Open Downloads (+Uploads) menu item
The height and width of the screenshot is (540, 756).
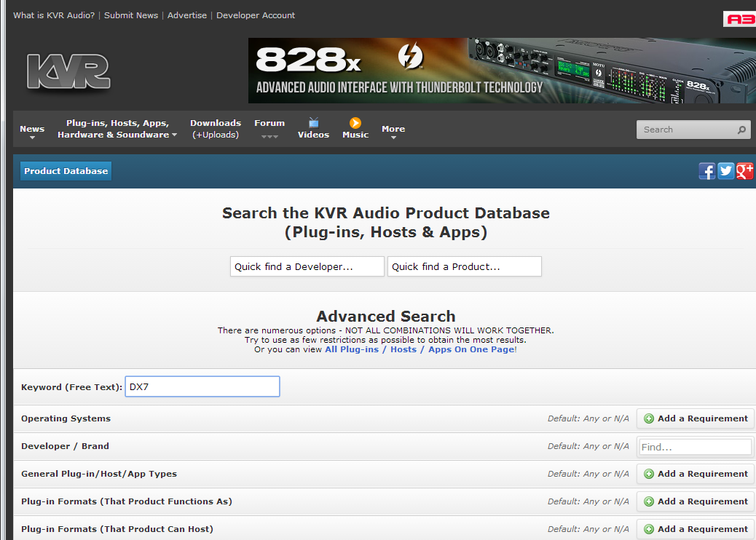pos(216,129)
